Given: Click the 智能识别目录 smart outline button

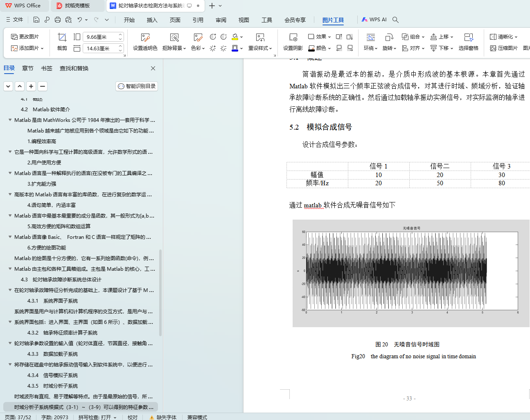Looking at the screenshot, I should [137, 86].
